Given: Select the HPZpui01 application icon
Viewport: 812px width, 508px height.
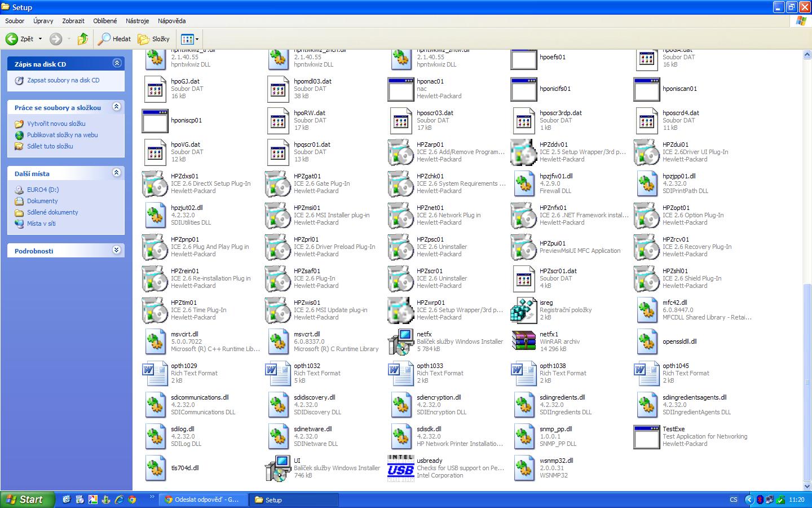Looking at the screenshot, I should tap(524, 247).
